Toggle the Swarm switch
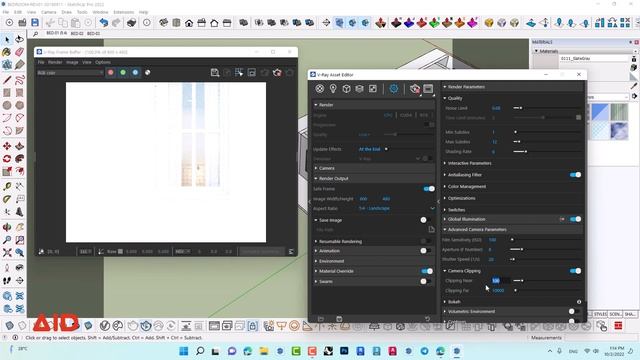 [x=426, y=281]
